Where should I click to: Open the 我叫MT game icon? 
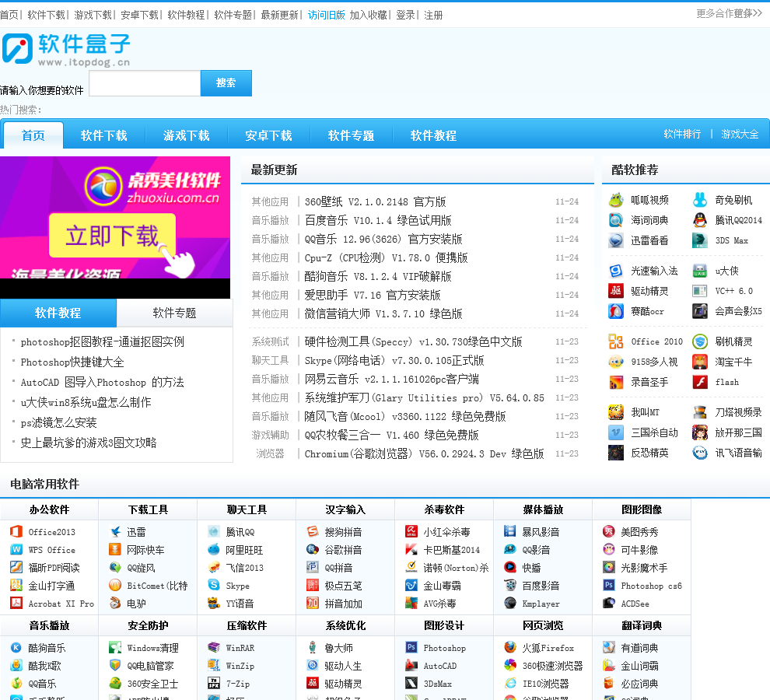coord(616,412)
